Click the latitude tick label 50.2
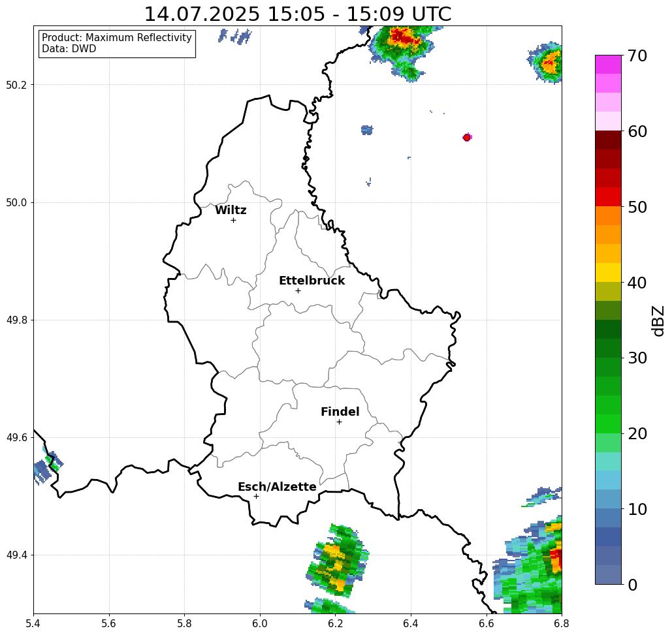Viewport: 672px width, 635px height. 16,85
